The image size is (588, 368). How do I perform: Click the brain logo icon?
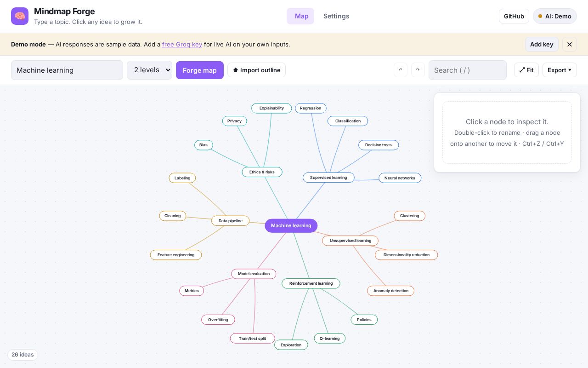tap(20, 16)
